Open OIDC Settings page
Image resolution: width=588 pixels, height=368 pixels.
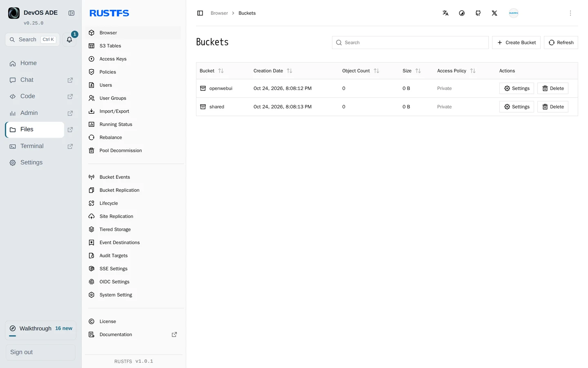[x=134, y=282]
